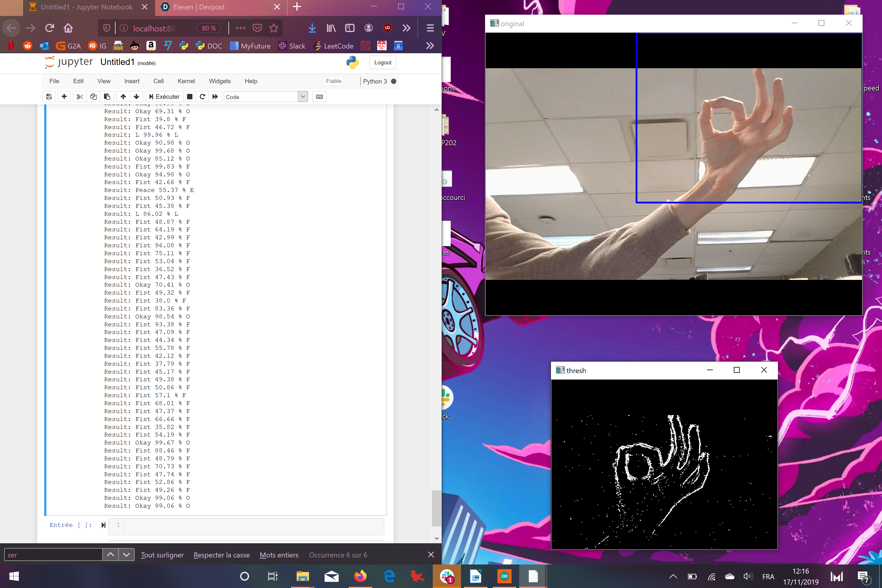The image size is (882, 588).
Task: Open the command palette keyboard icon
Action: [319, 97]
